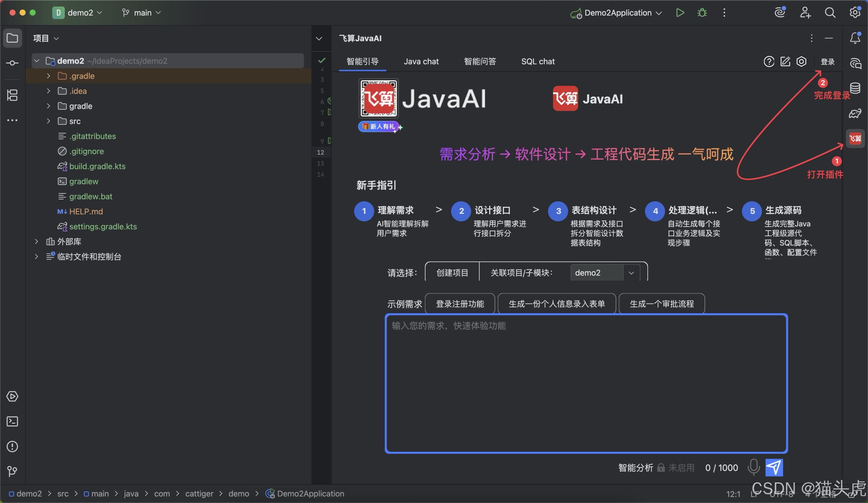Viewport: 868px width, 503px height.
Task: Open Search Everywhere with the magnifier icon
Action: [830, 13]
